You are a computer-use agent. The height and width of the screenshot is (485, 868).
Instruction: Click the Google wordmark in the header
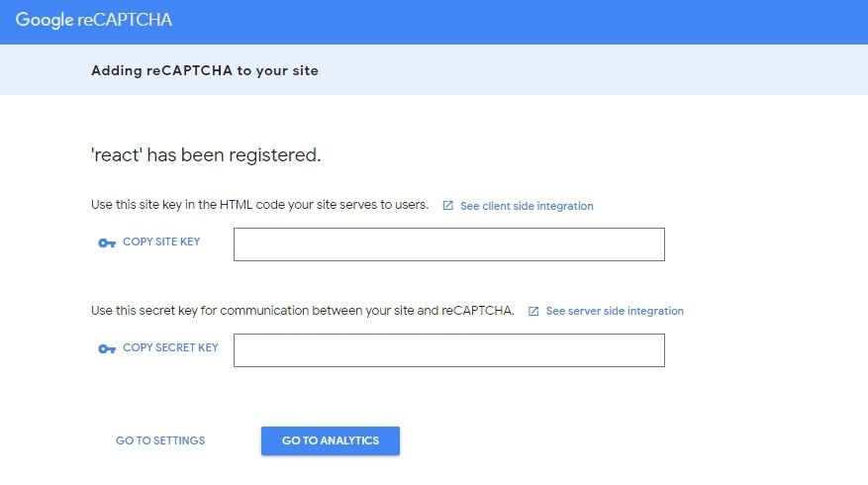tap(45, 20)
